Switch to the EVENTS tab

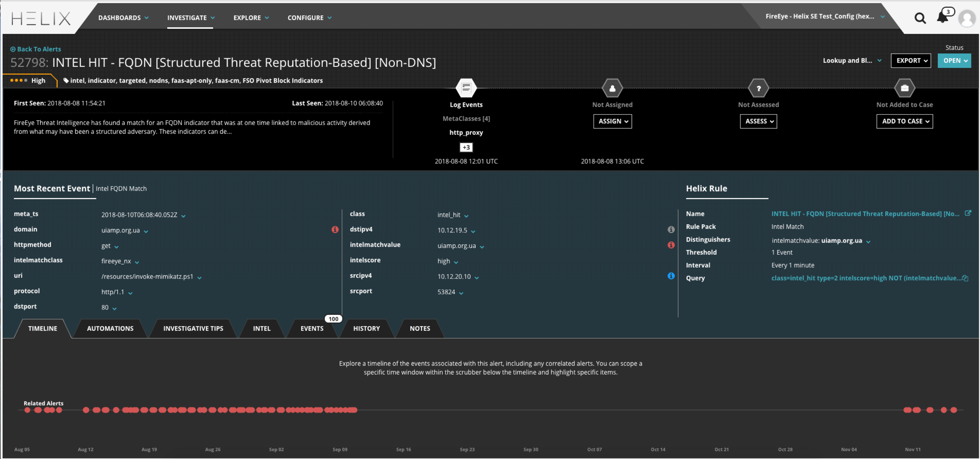(311, 328)
